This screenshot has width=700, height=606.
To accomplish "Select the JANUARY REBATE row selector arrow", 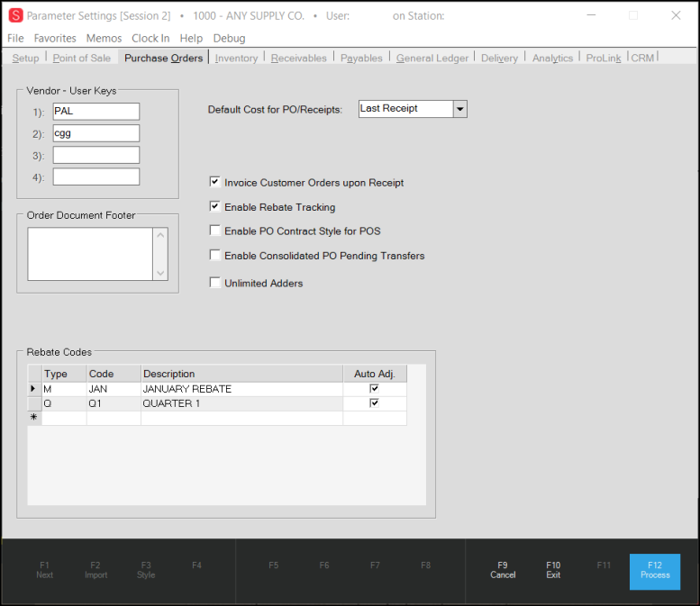I will pos(34,389).
